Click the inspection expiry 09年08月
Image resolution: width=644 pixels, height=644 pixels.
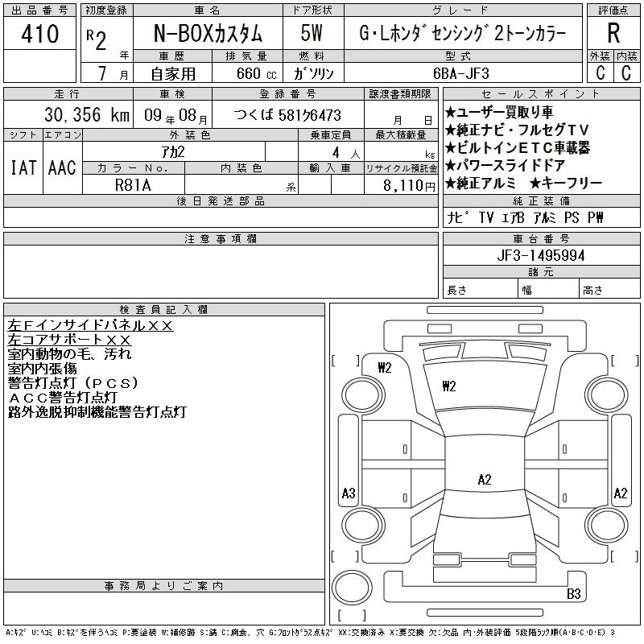(x=175, y=115)
